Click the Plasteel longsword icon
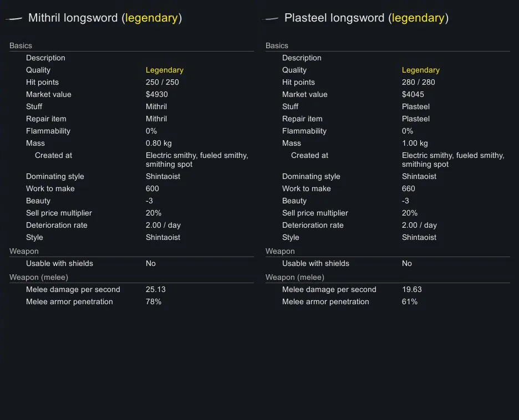Image resolution: width=519 pixels, height=420 pixels. [271, 18]
